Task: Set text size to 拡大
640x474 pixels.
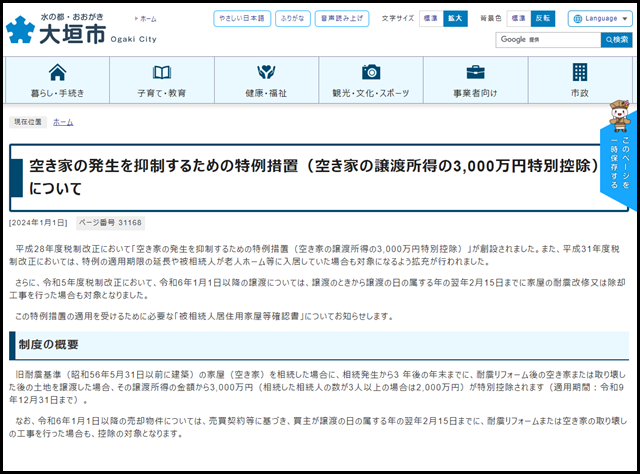Action: tap(455, 18)
